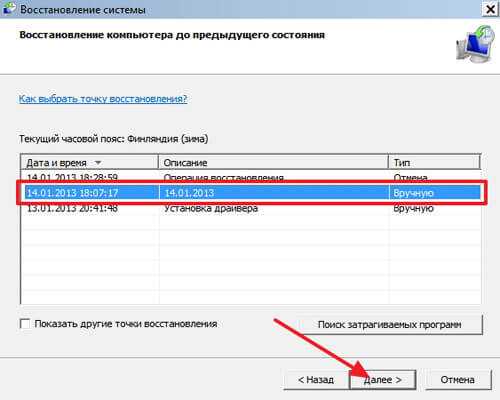Open the 'Как выбрать точку восстановления?' link
This screenshot has width=500, height=400.
103,99
